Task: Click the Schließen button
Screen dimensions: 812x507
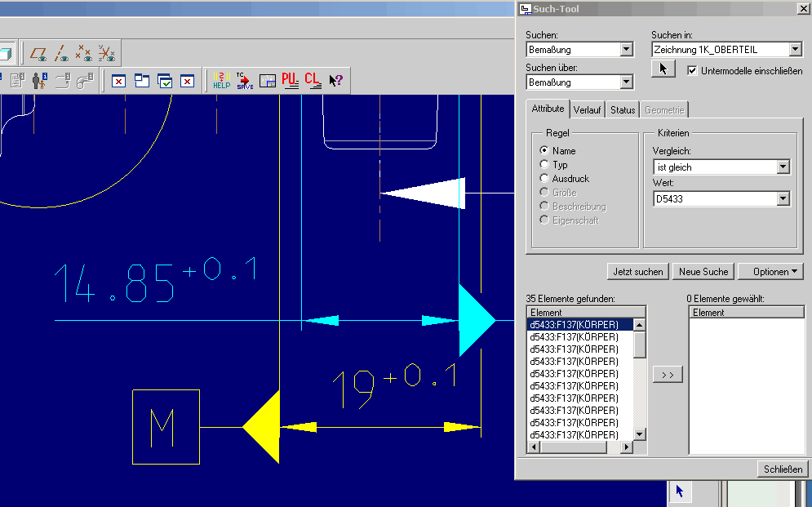Action: pos(783,469)
